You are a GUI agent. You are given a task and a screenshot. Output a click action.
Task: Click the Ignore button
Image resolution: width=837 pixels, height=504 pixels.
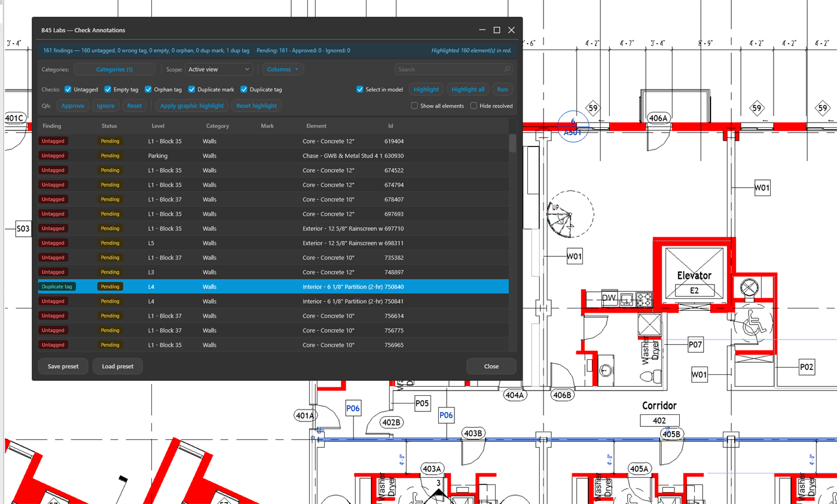pos(106,106)
